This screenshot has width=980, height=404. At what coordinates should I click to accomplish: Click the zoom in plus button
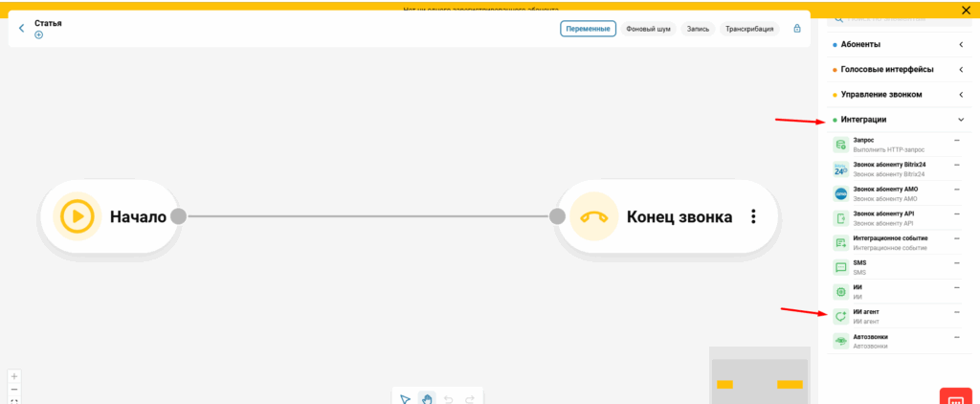point(14,376)
